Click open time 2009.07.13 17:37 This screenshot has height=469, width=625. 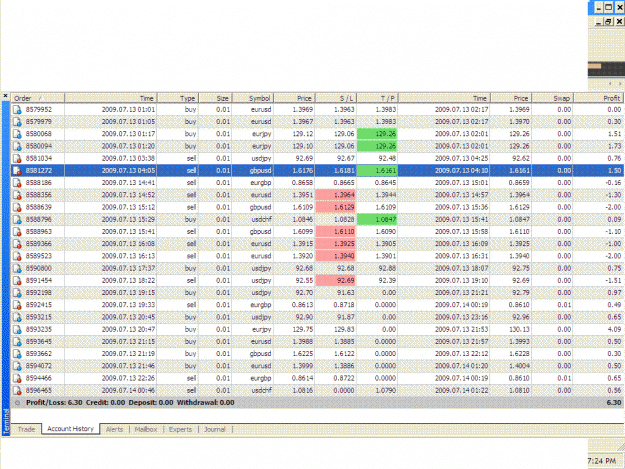(x=128, y=269)
